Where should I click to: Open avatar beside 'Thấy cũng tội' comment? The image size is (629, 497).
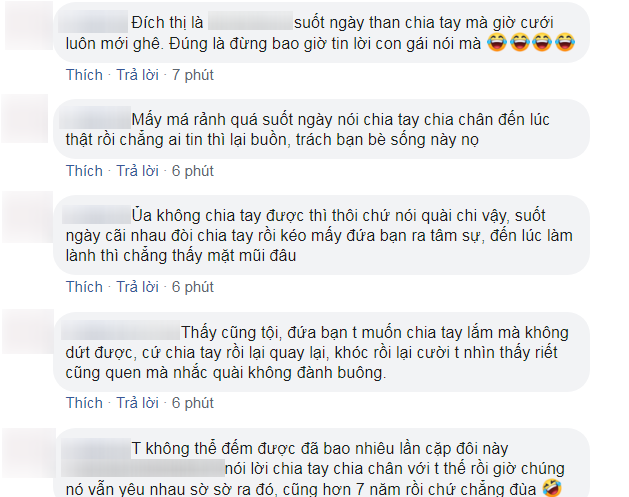pos(28,331)
